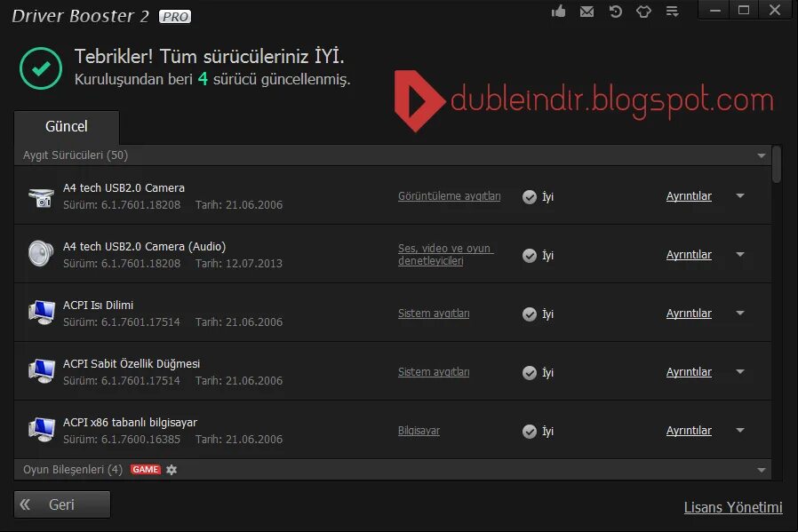Collapse the Aygıt Sürücüleri (50) section arrow
Image resolution: width=798 pixels, height=532 pixels.
[762, 155]
